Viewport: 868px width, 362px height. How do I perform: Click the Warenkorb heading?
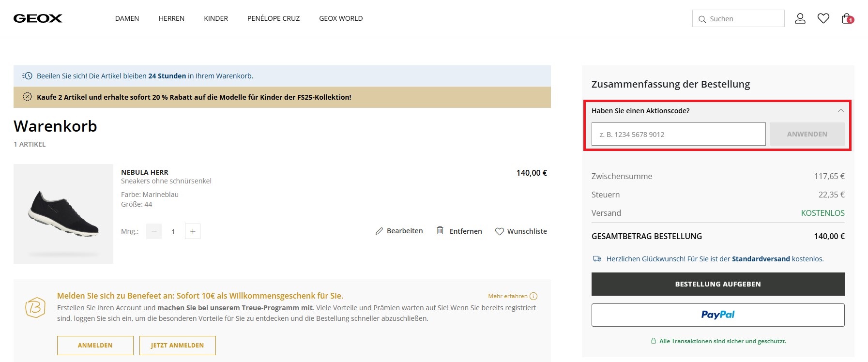[55, 126]
